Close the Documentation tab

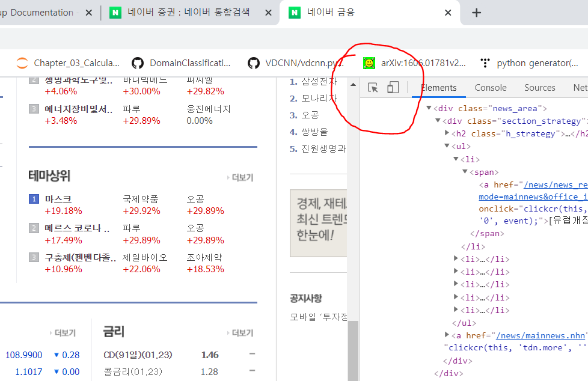coord(89,13)
